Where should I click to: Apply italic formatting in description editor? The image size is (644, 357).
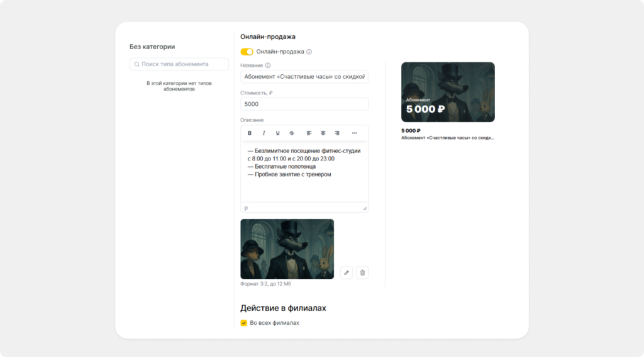(x=264, y=133)
